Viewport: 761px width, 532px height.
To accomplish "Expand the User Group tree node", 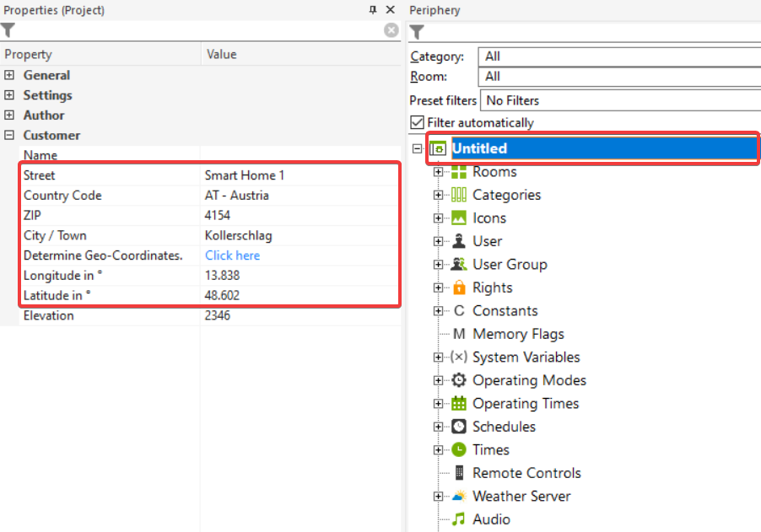I will click(438, 265).
